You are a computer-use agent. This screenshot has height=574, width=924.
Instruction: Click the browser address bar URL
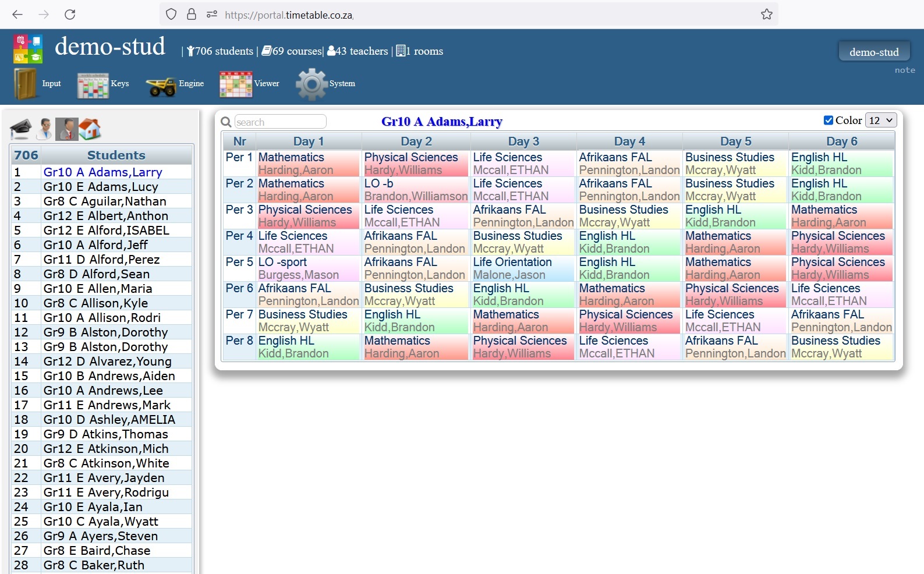[289, 15]
